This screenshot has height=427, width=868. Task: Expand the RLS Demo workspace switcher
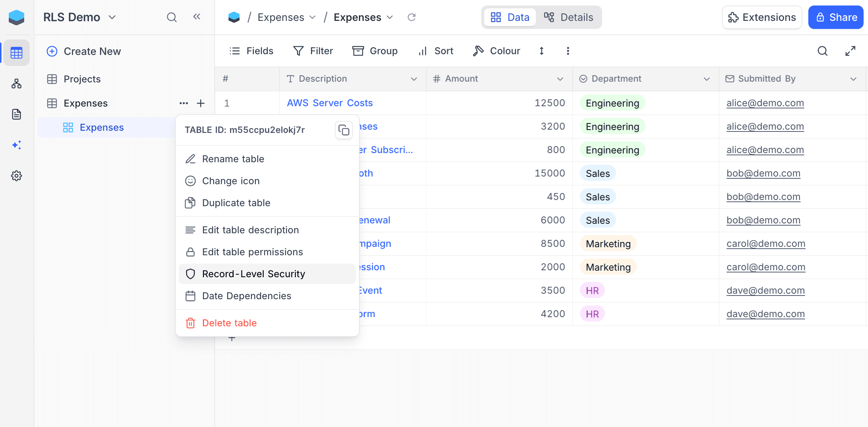point(112,17)
